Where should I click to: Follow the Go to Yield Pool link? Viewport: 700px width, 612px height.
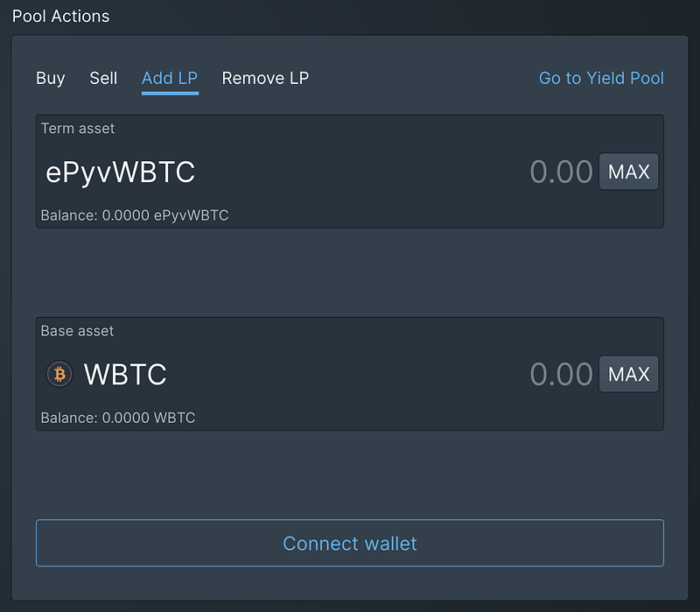(x=601, y=79)
